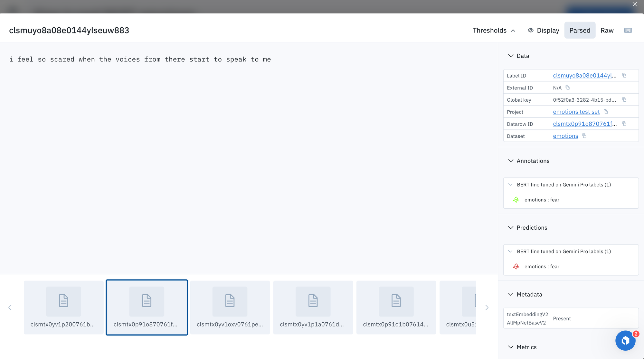Open the emotions test set project link
The image size is (644, 359).
coord(576,112)
